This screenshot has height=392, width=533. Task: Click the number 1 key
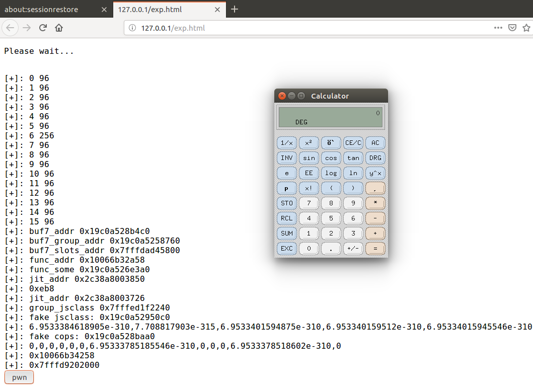coord(309,233)
